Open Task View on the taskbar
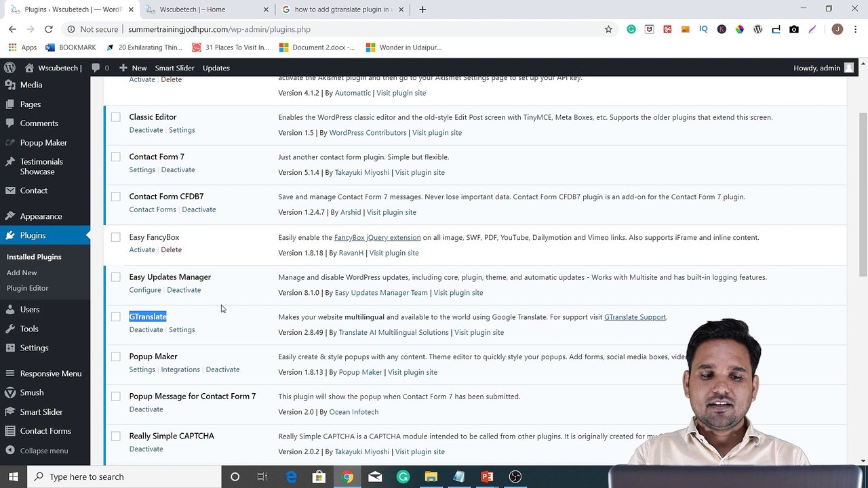The width and height of the screenshot is (868, 488). pos(262,477)
